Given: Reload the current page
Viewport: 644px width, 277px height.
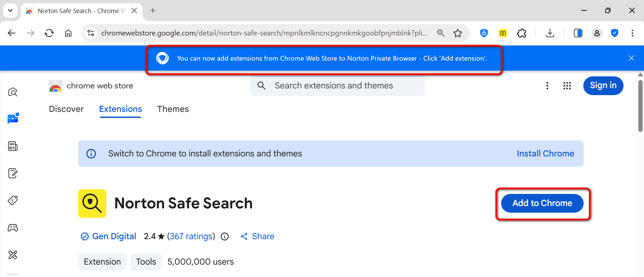Looking at the screenshot, I should tap(49, 33).
